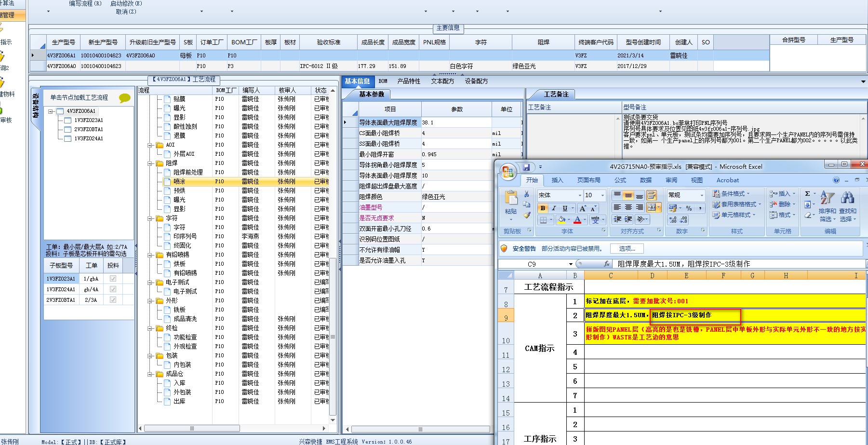Open Sort and Filter tool
This screenshot has height=445, width=868.
click(x=828, y=206)
